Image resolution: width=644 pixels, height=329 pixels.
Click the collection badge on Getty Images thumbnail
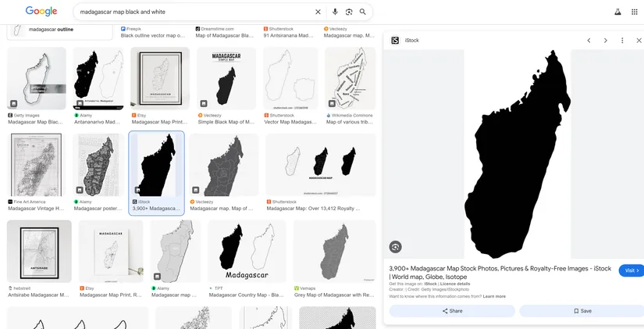pyautogui.click(x=13, y=104)
